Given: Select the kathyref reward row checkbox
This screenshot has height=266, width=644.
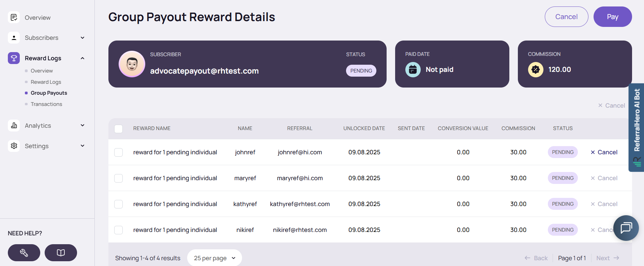Looking at the screenshot, I should point(119,204).
